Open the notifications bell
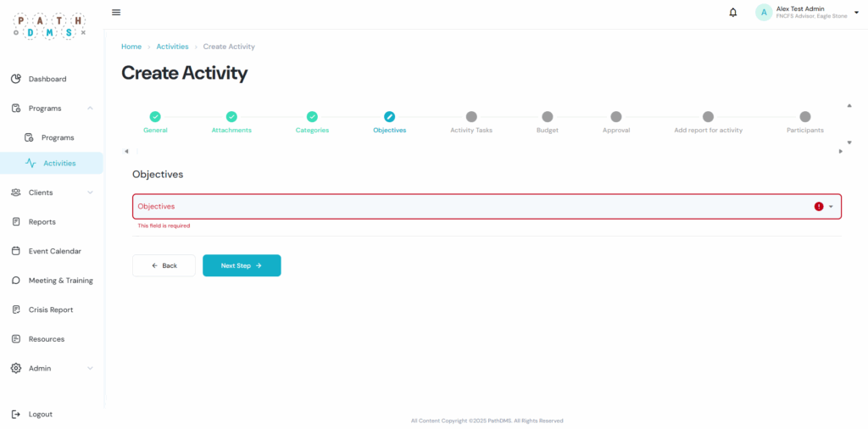The image size is (868, 429). (x=732, y=12)
